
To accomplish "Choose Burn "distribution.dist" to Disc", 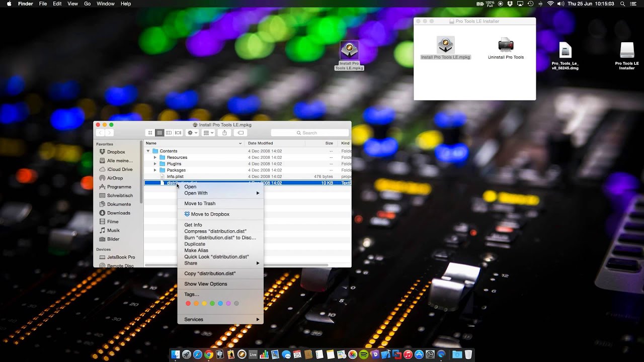I will tap(220, 238).
